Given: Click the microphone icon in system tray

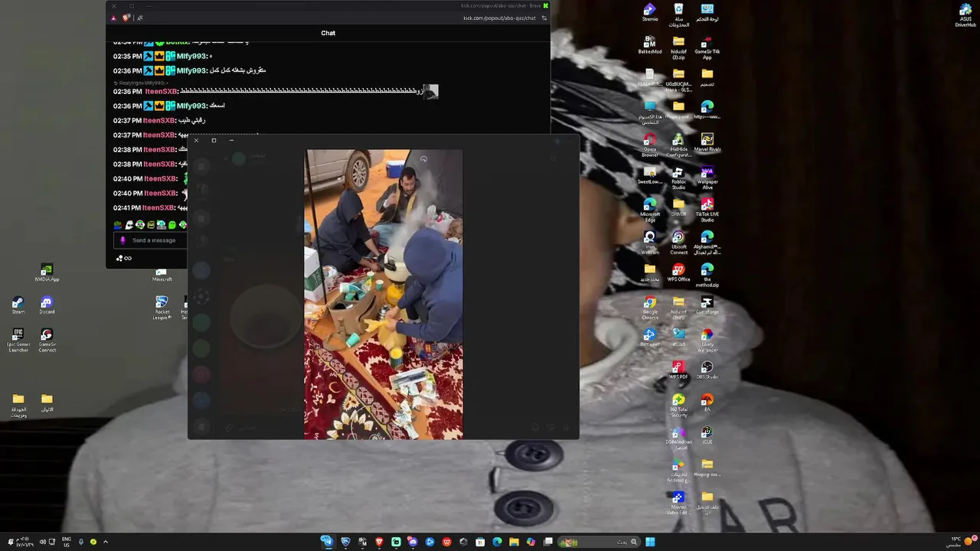Looking at the screenshot, I should coord(80,542).
